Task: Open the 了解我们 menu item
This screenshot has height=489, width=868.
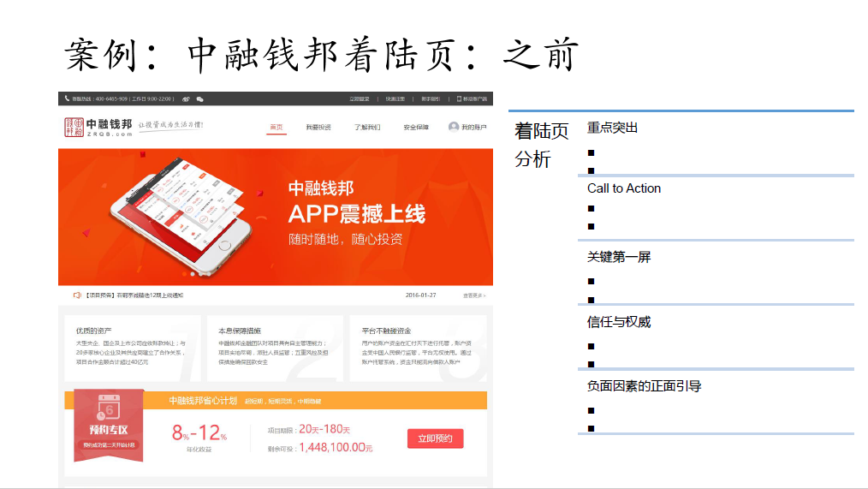Action: pos(367,127)
